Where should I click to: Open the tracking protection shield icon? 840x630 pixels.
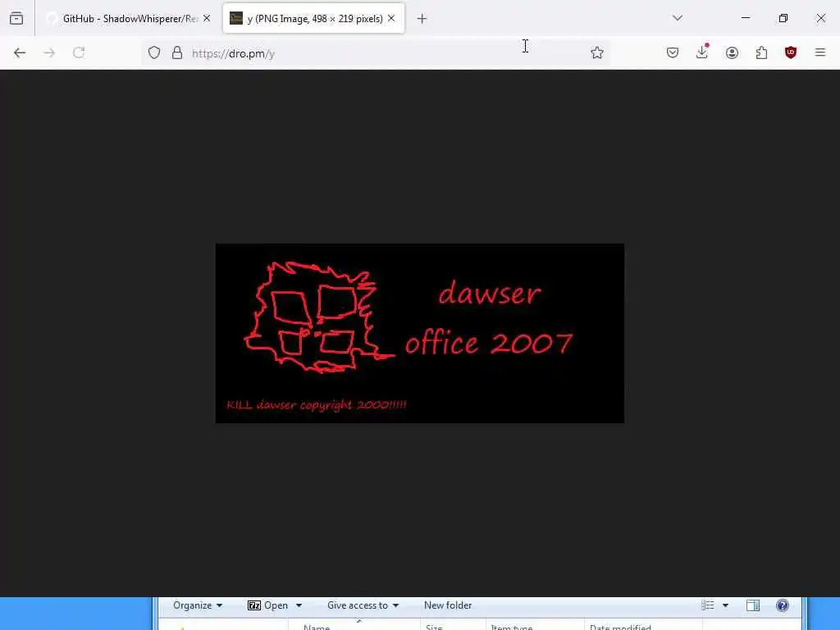pyautogui.click(x=154, y=52)
